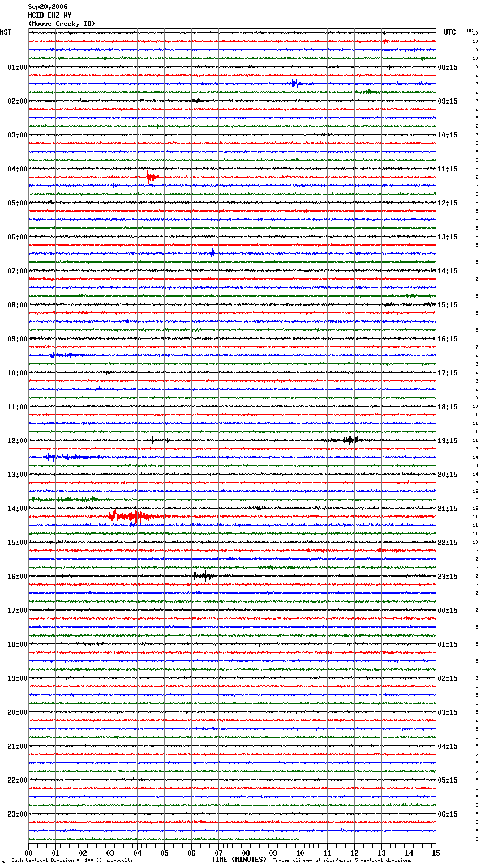Click the 23:15 UTC time label

coord(447,577)
